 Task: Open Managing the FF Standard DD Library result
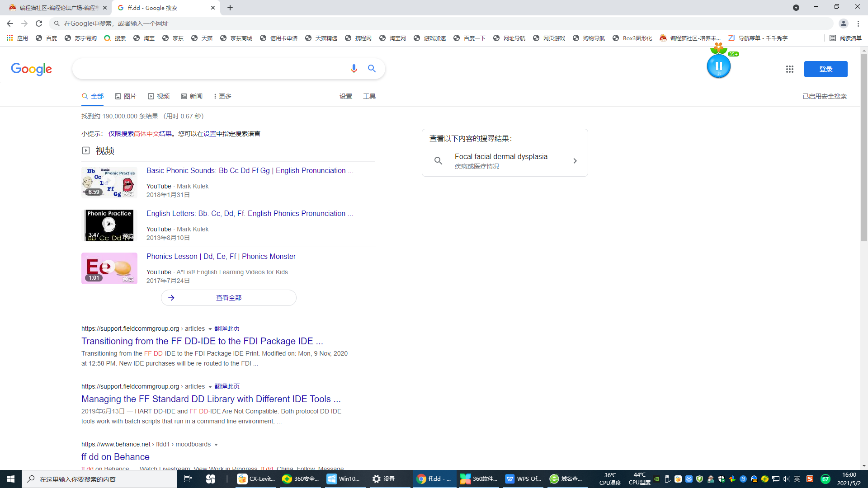[x=211, y=399]
